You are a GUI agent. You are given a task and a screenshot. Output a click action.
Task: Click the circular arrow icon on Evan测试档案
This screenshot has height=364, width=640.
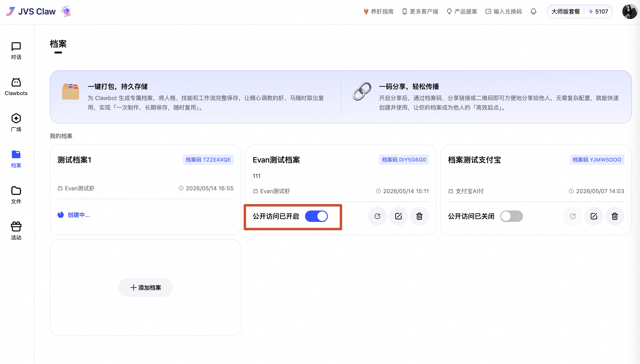coord(377,216)
